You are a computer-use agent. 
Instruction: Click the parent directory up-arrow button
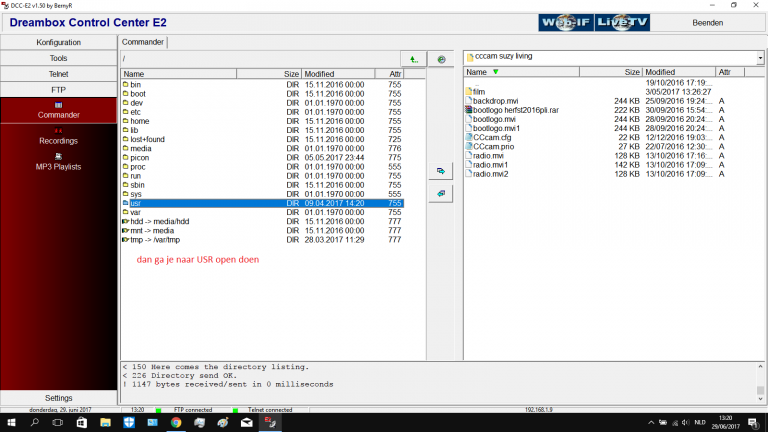[413, 60]
